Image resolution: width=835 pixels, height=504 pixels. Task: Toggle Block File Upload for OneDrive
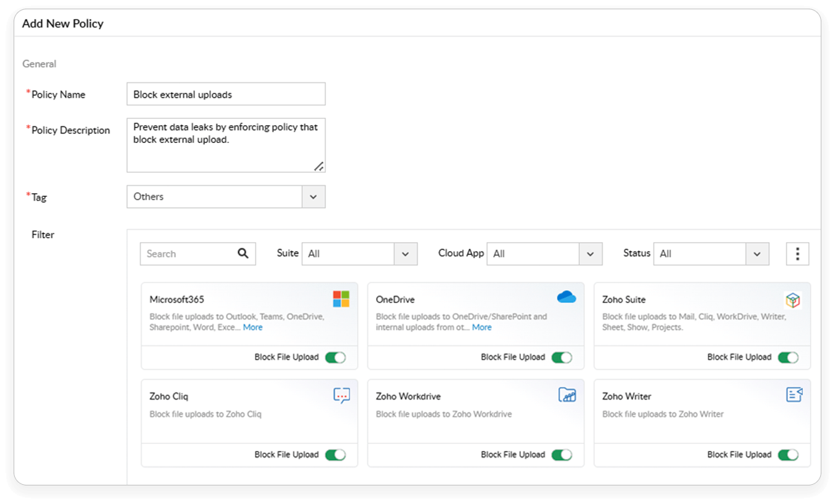coord(562,357)
